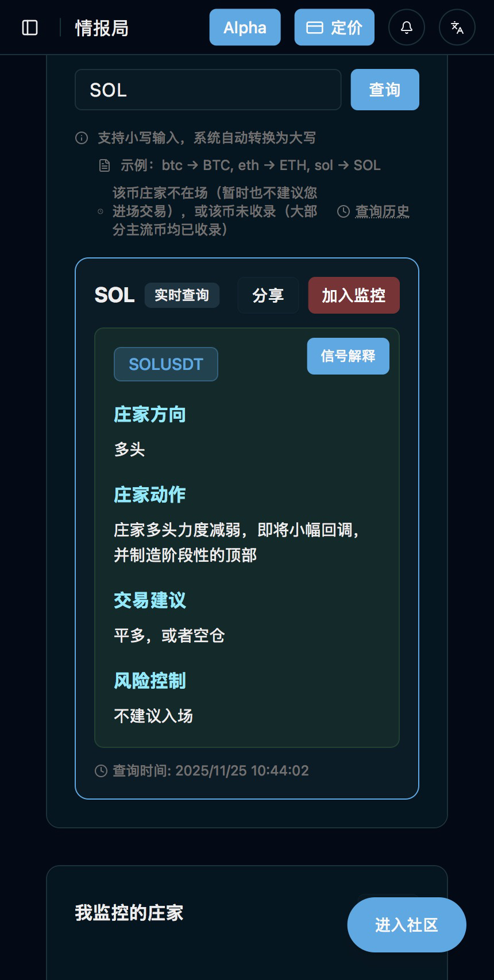Viewport: 494px width, 980px height.
Task: Open the 查询历史 link
Action: [x=382, y=211]
